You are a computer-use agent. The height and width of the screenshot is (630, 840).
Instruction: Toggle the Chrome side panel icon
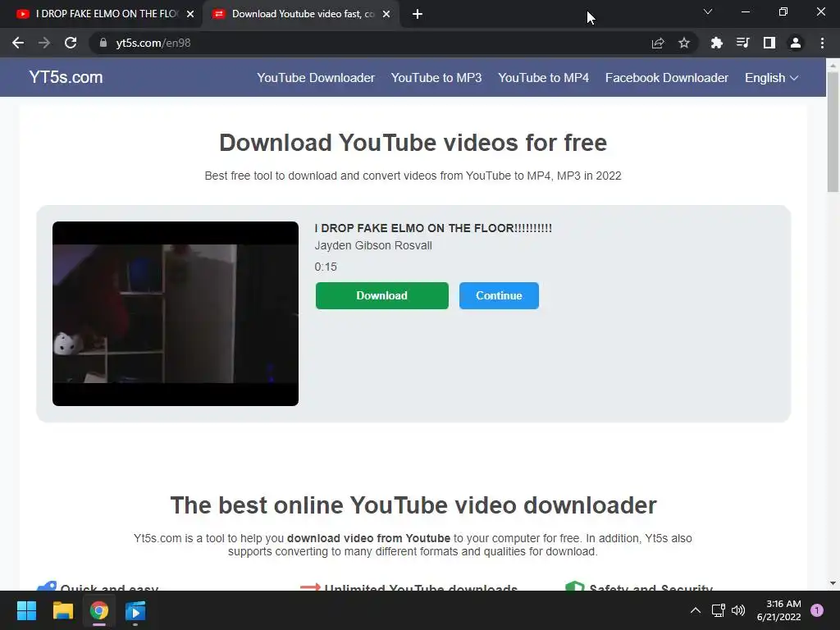coord(769,43)
